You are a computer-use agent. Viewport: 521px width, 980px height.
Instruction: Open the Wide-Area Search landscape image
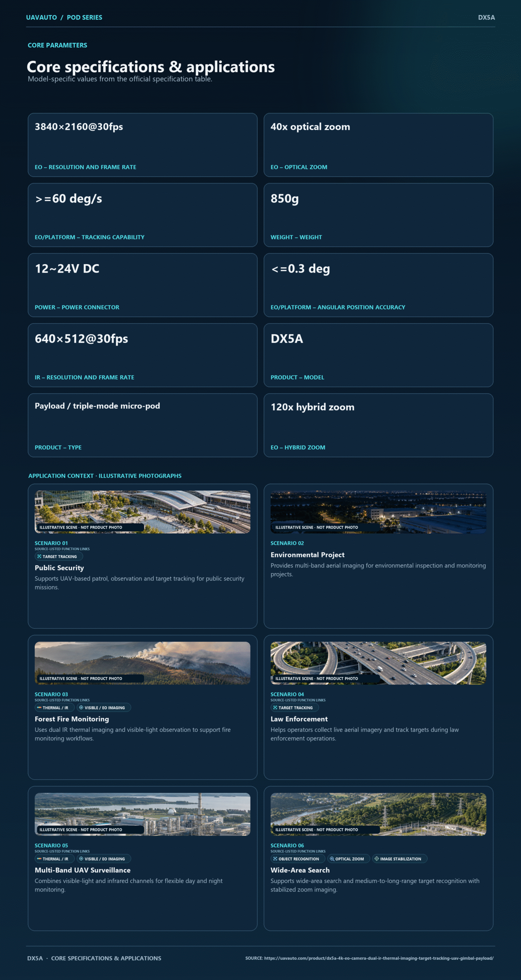[378, 814]
